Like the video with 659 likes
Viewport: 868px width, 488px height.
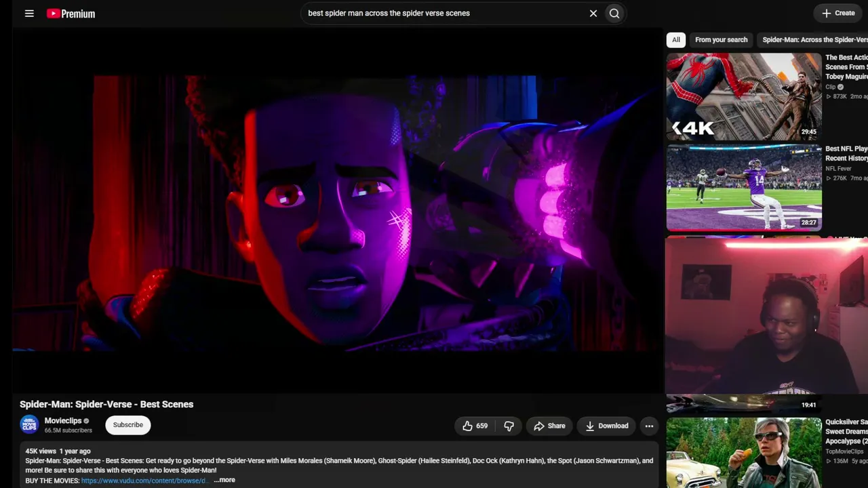475,426
